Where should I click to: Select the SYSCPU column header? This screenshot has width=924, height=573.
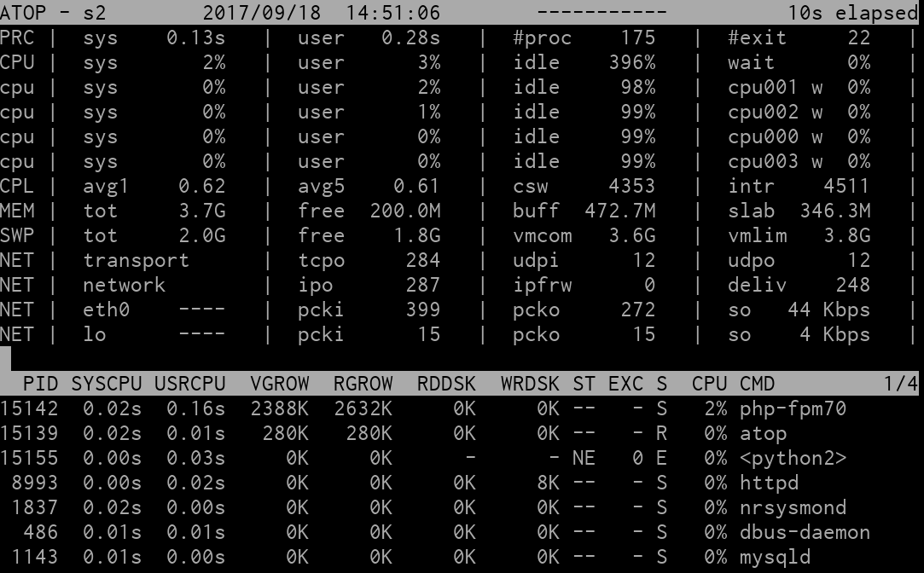pos(106,384)
